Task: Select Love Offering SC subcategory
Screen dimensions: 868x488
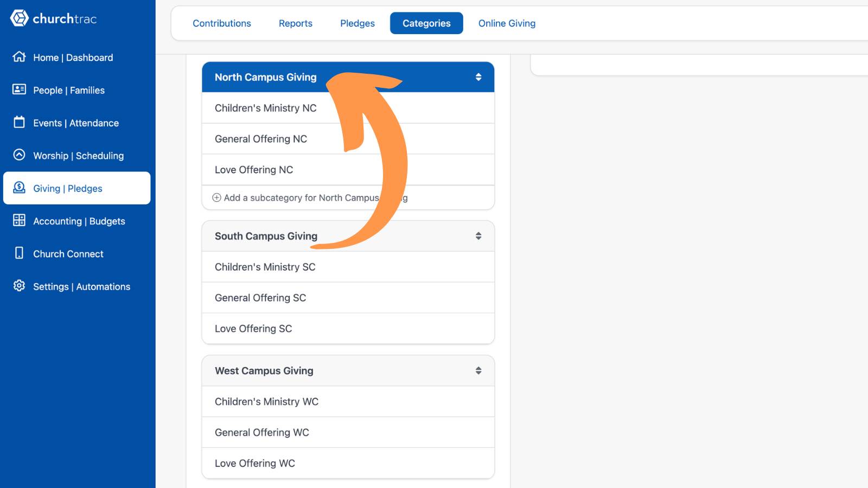Action: (x=348, y=329)
